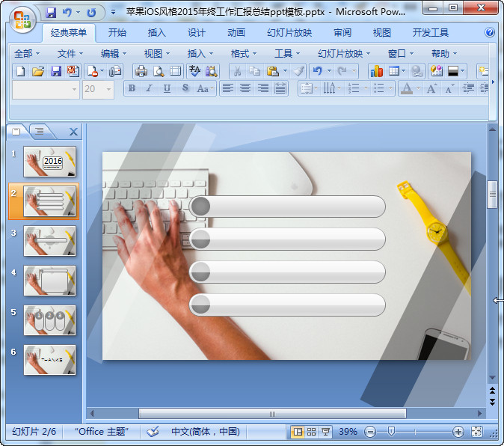504x446 pixels.
Task: Toggle Italic formatting
Action: pos(149,88)
